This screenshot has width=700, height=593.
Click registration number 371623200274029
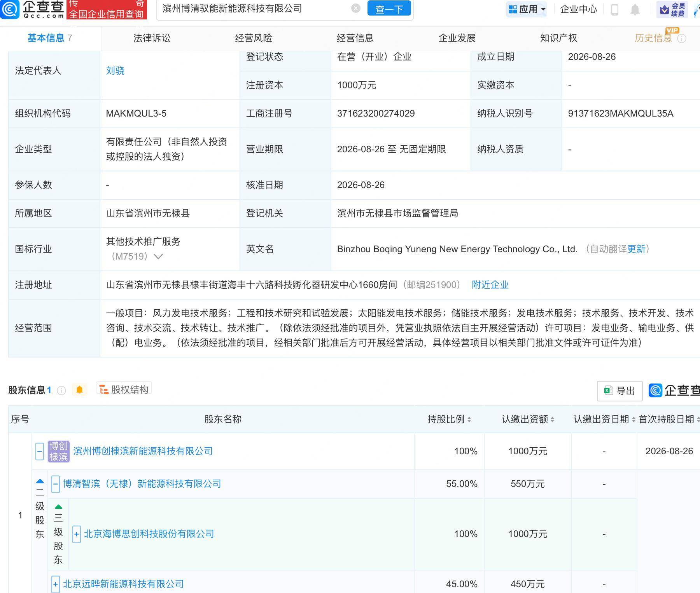(x=376, y=113)
